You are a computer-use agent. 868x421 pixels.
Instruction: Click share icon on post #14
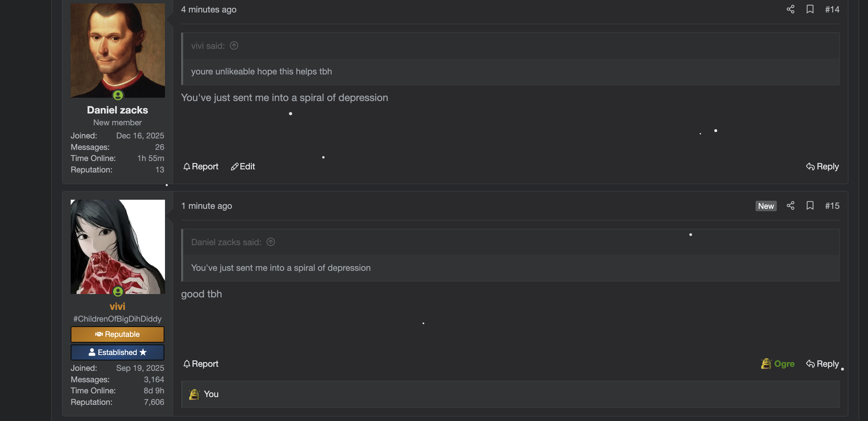point(790,9)
